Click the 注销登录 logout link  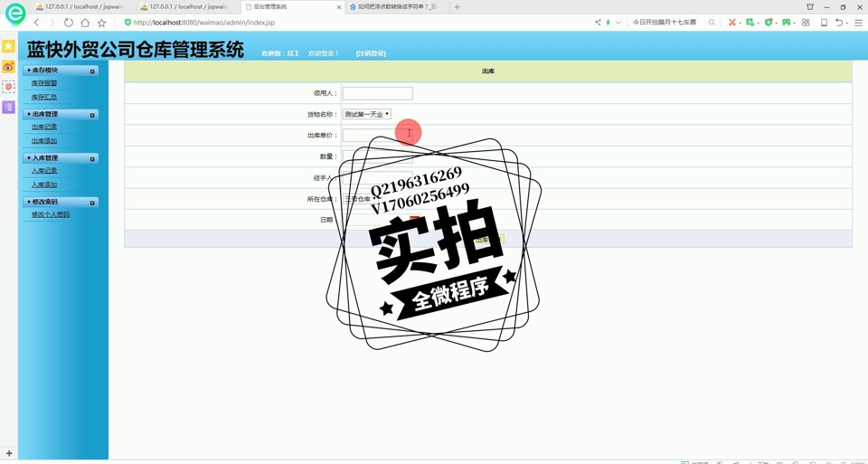pos(371,54)
